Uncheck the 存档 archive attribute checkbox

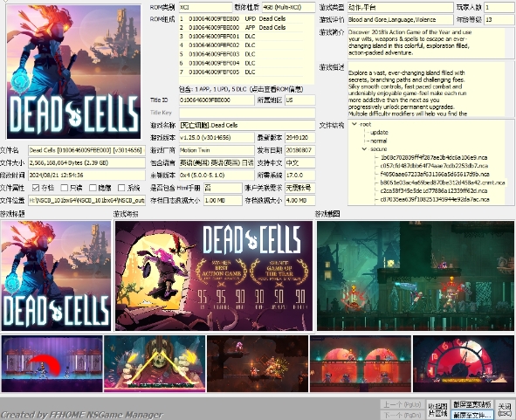36,188
